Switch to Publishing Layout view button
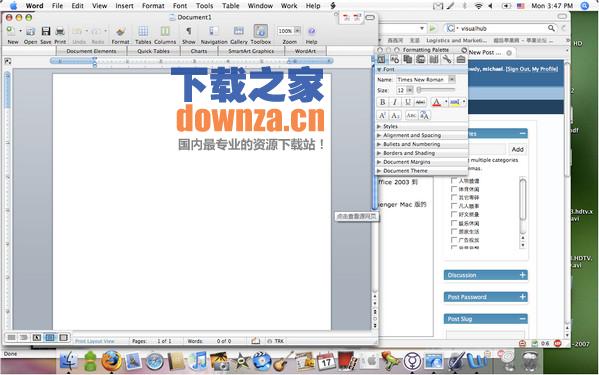Image resolution: width=599 pixels, height=375 pixels. (x=37, y=338)
